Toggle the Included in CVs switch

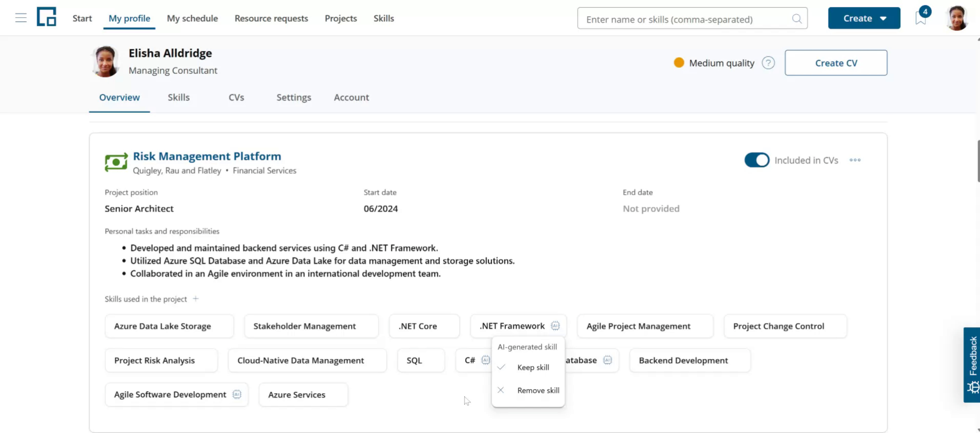(757, 160)
